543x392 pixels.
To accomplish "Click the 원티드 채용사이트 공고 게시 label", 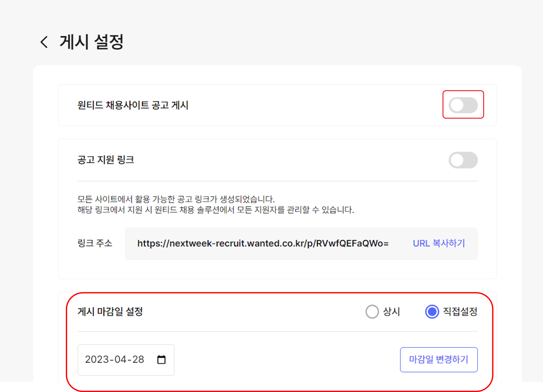I will [133, 105].
